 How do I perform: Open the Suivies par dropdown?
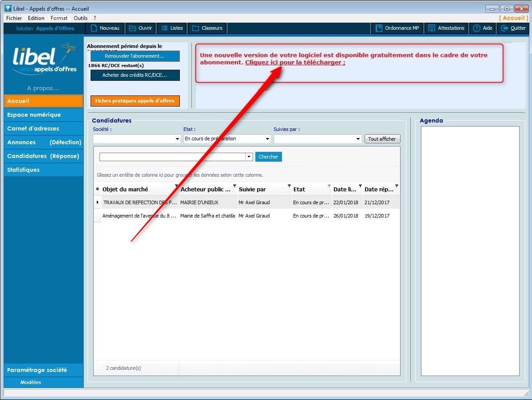(358, 139)
